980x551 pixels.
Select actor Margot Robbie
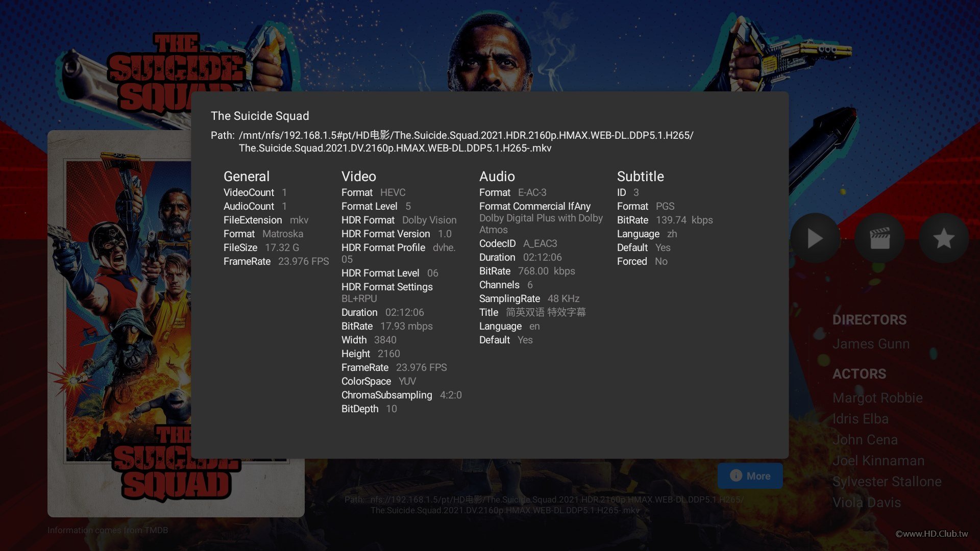(x=877, y=398)
